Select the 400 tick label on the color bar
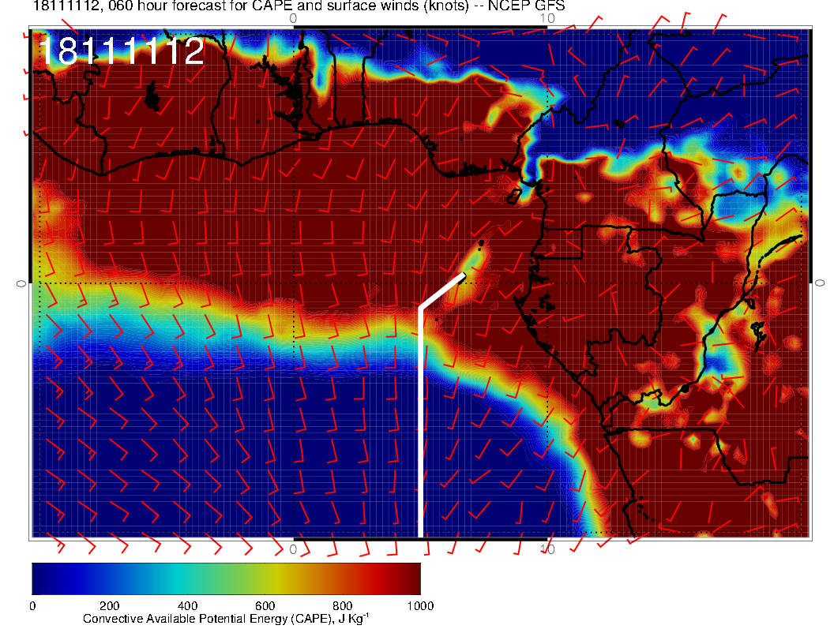The height and width of the screenshot is (644, 834). 187,606
